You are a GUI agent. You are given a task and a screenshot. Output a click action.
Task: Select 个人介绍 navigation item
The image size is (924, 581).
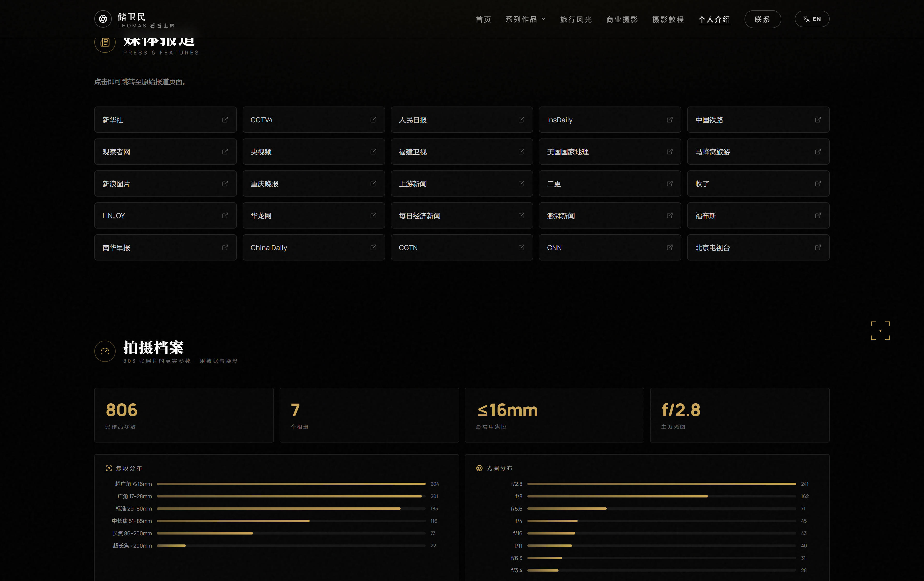tap(714, 19)
